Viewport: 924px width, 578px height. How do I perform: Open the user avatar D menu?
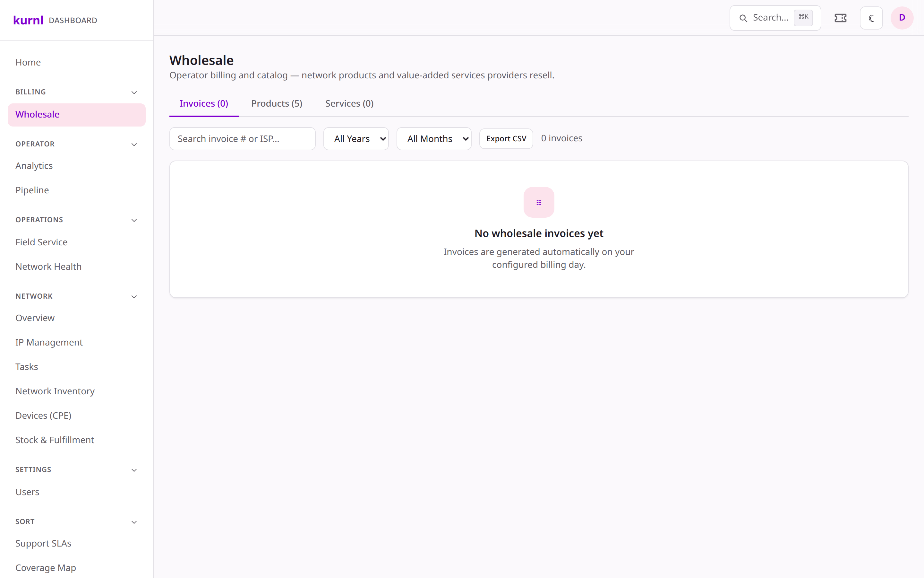coord(902,18)
